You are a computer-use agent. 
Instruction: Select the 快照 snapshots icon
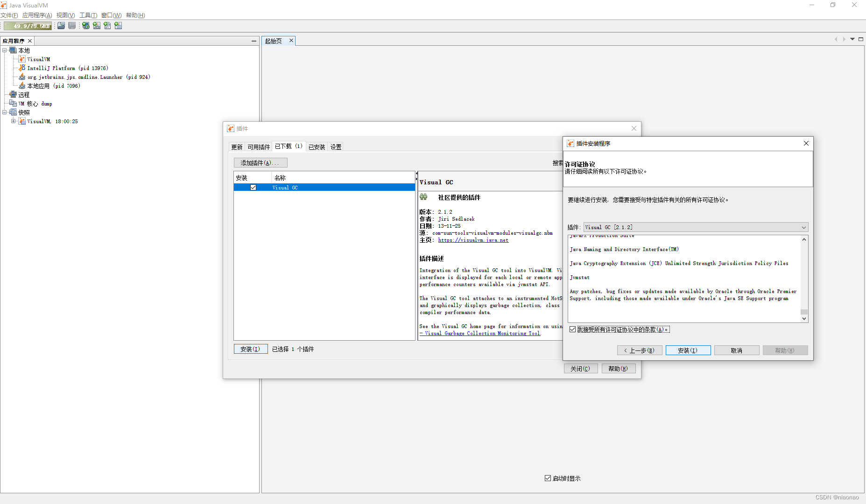click(13, 112)
